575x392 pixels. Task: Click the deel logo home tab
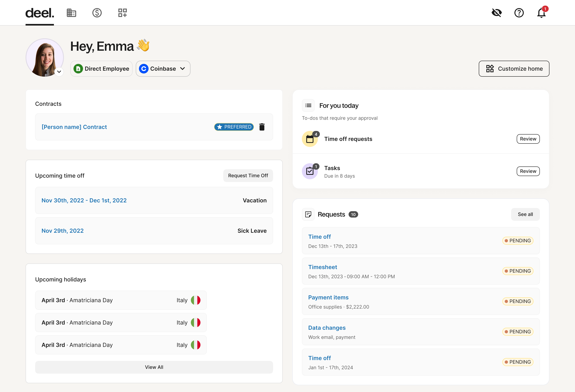[40, 13]
